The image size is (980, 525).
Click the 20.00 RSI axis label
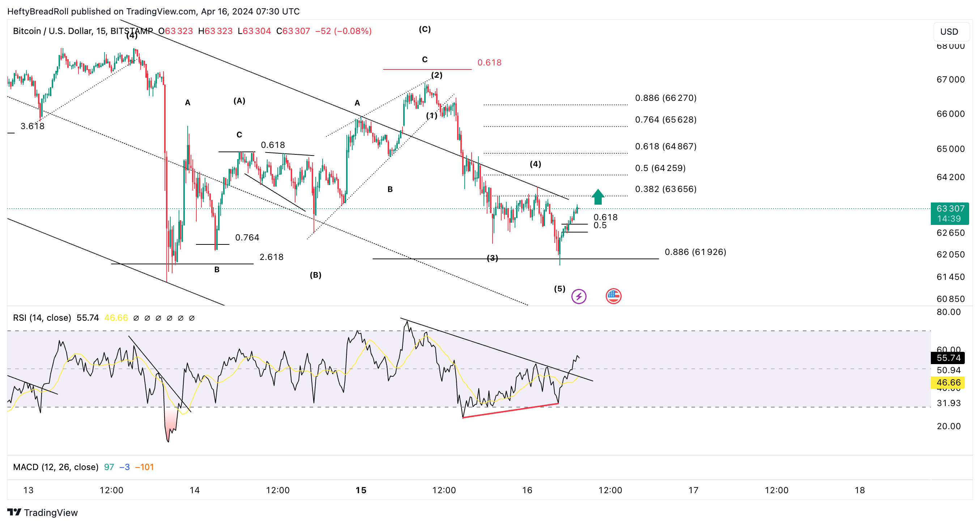click(948, 426)
